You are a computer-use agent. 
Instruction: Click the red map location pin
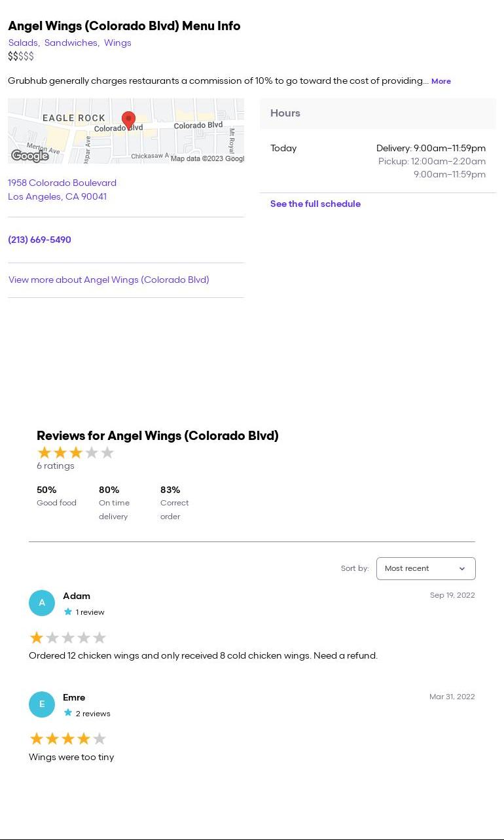(128, 120)
